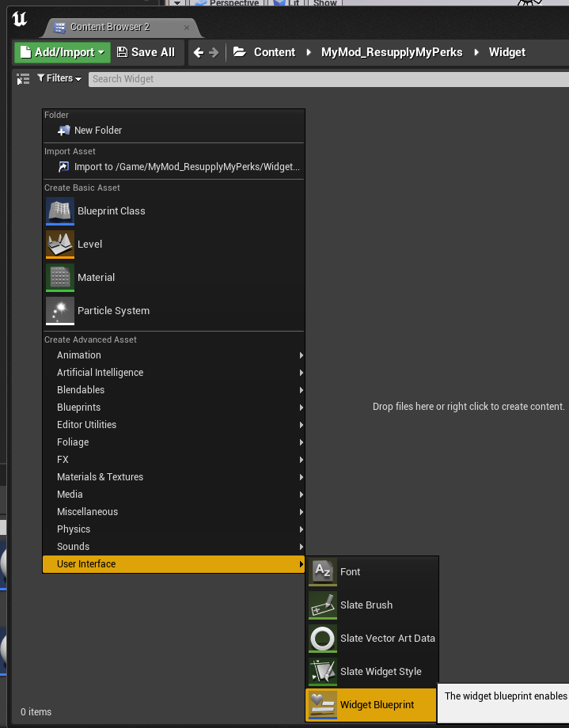This screenshot has height=728, width=569.
Task: Switch to Content Browser 2 tab
Action: (x=110, y=28)
